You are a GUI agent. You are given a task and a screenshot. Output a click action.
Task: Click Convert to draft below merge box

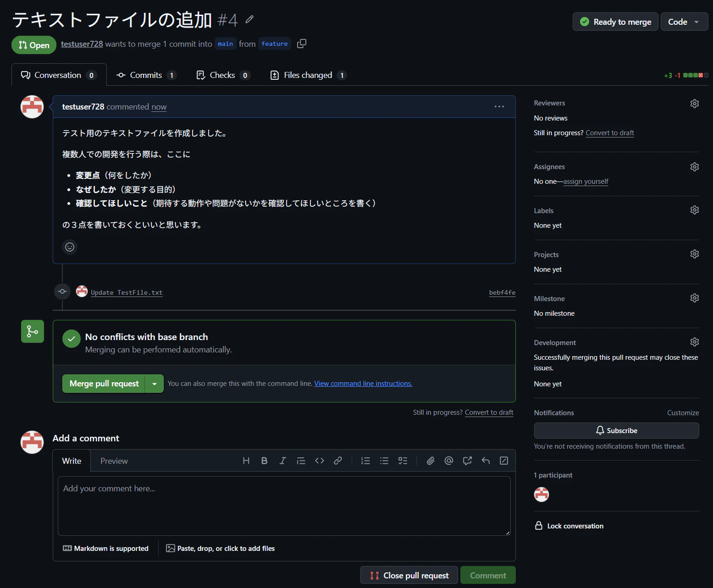pos(489,412)
